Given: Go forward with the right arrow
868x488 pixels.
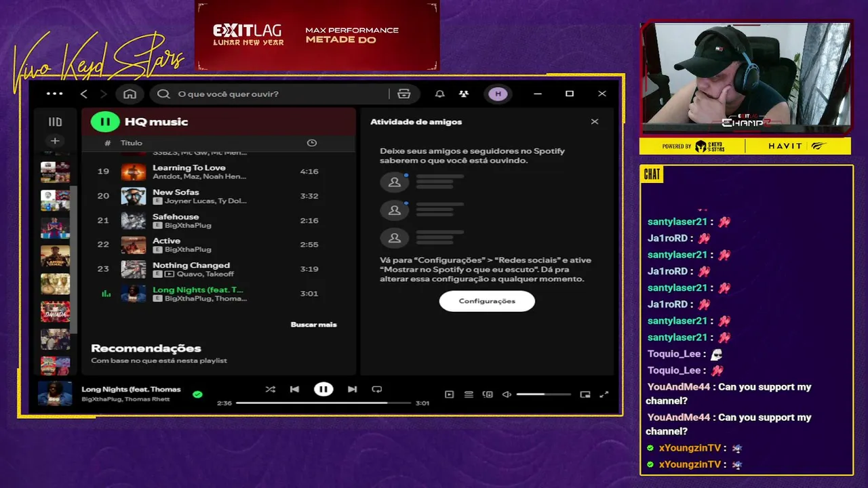Looking at the screenshot, I should tap(103, 94).
